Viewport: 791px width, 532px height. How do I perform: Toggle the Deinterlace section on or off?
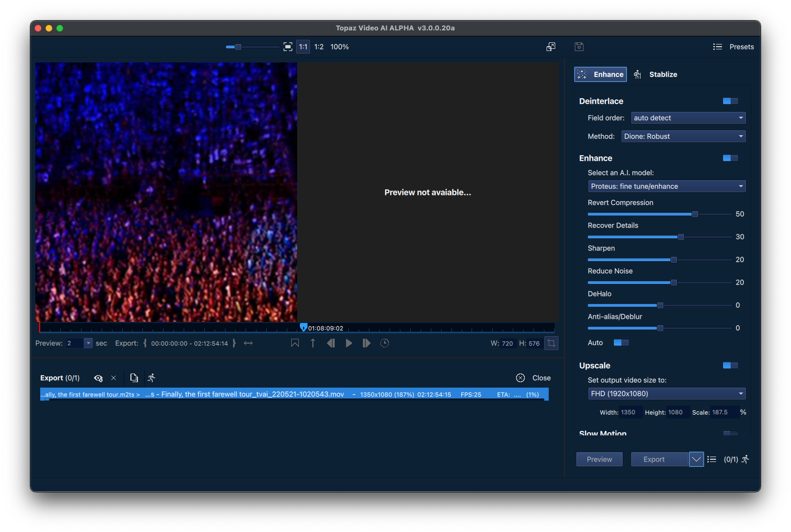[730, 101]
